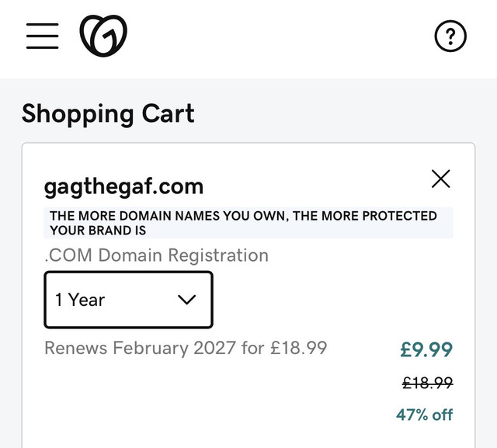The height and width of the screenshot is (448, 497).
Task: Click the chevron arrow in term selector
Action: click(186, 300)
